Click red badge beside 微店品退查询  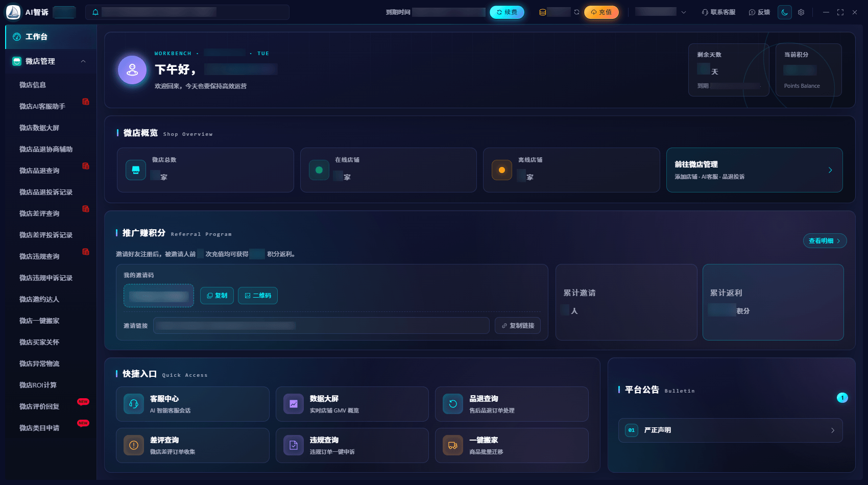(x=86, y=166)
